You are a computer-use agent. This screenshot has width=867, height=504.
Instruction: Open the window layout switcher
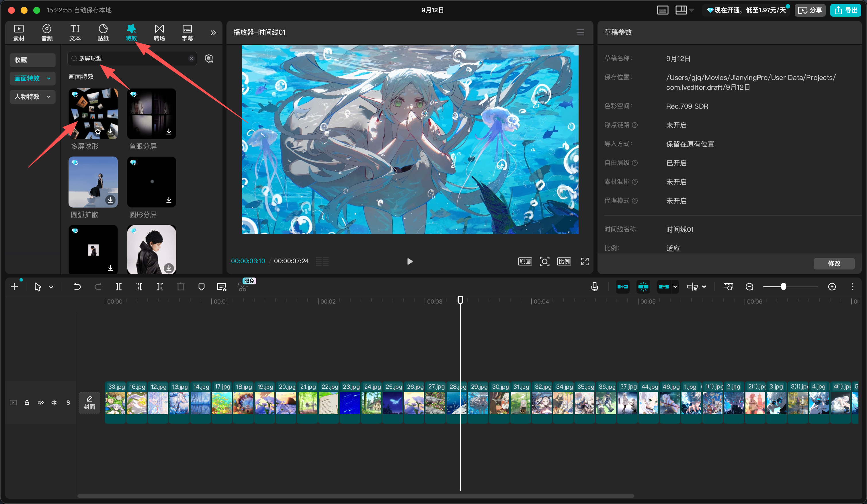pos(681,10)
